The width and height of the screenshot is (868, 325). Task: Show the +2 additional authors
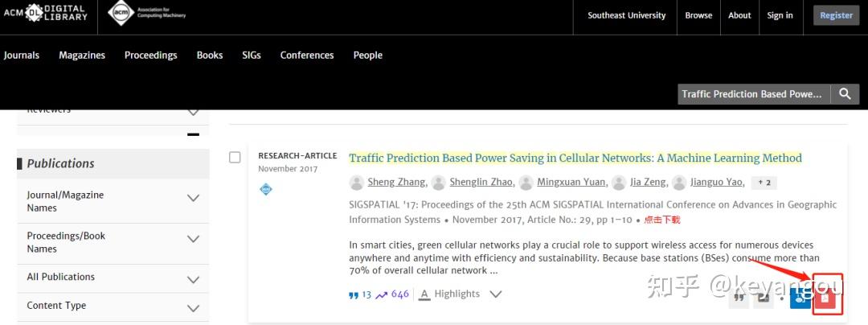[x=764, y=183]
